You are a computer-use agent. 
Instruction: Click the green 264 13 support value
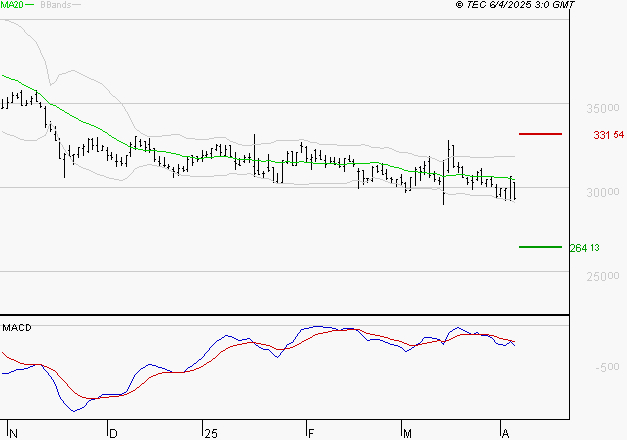(x=585, y=248)
